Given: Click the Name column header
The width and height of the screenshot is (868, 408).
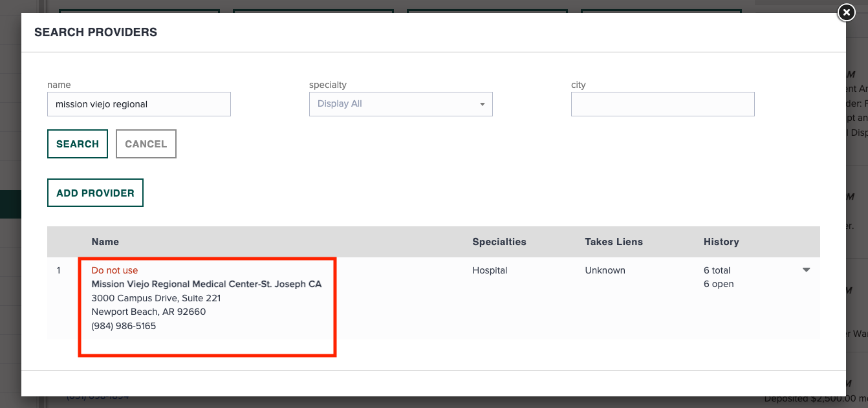Looking at the screenshot, I should pos(105,242).
